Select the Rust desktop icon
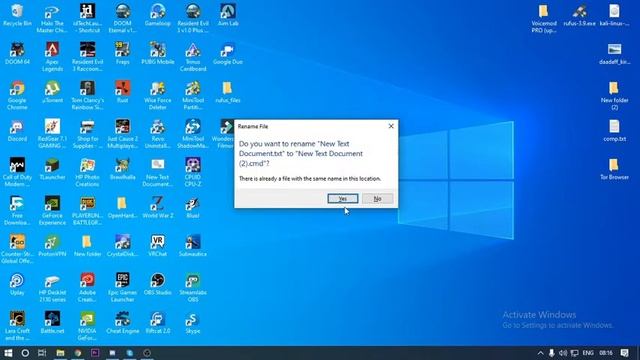This screenshot has width=640, height=360. (x=122, y=92)
